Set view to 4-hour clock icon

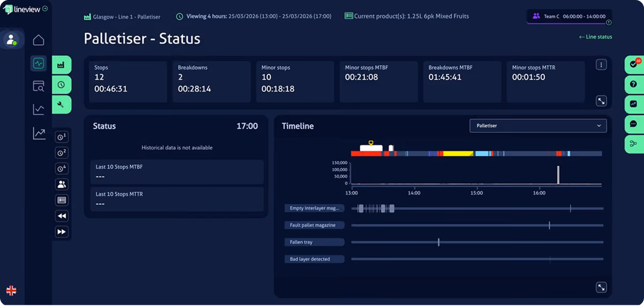pyautogui.click(x=62, y=168)
